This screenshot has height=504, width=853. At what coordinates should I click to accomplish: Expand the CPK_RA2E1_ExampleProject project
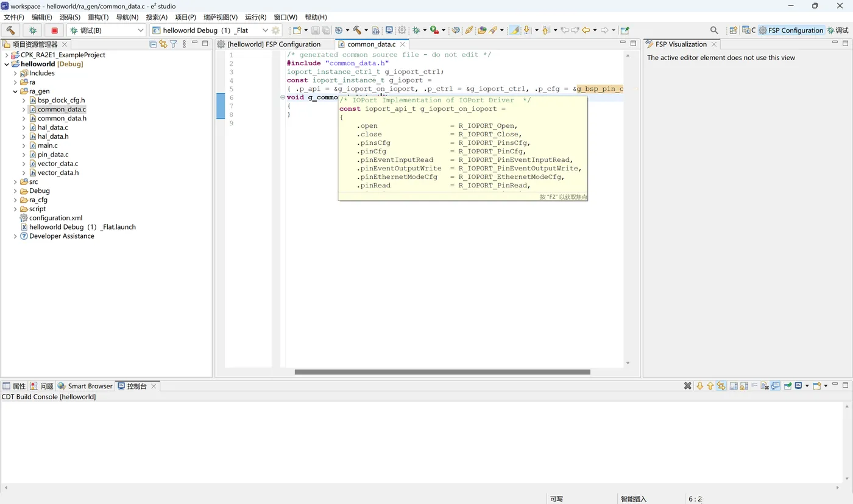7,55
